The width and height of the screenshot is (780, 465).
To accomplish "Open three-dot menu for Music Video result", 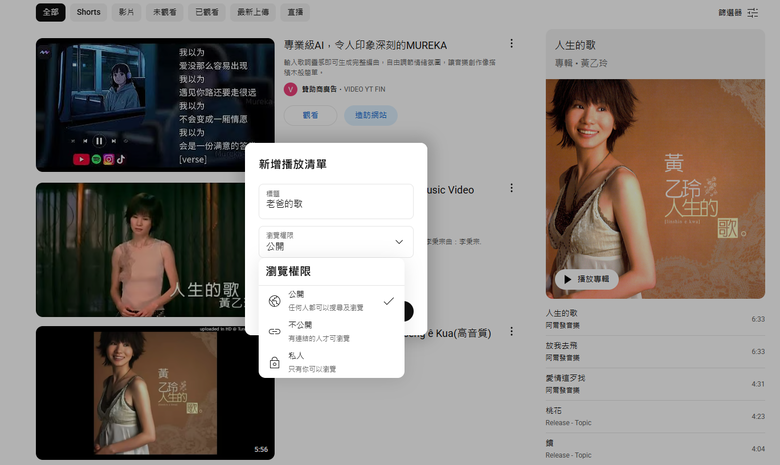I will coord(511,188).
